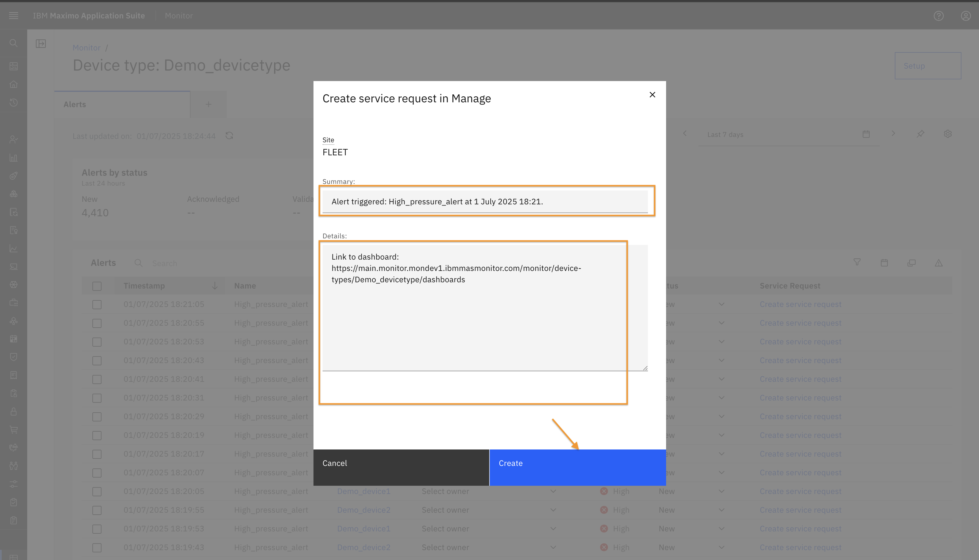The image size is (979, 560).
Task: Open Select owner dropdown for 18:20:05 row
Action: coord(489,491)
